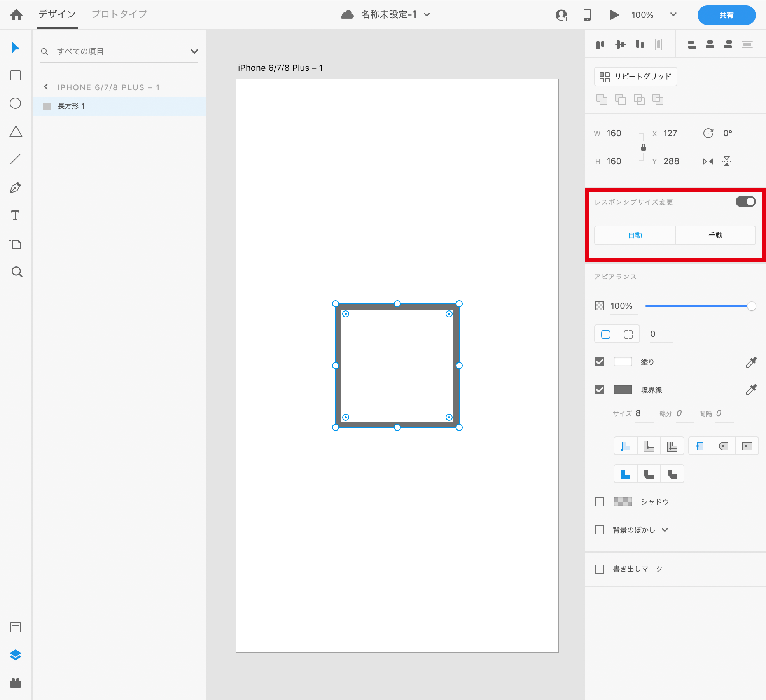
Task: Set stroke alignment to outer
Action: coord(649,446)
